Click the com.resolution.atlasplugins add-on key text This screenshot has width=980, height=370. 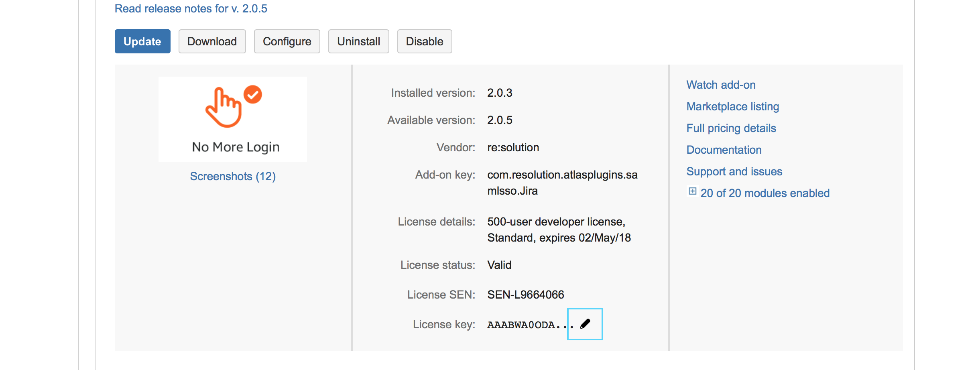pos(562,175)
